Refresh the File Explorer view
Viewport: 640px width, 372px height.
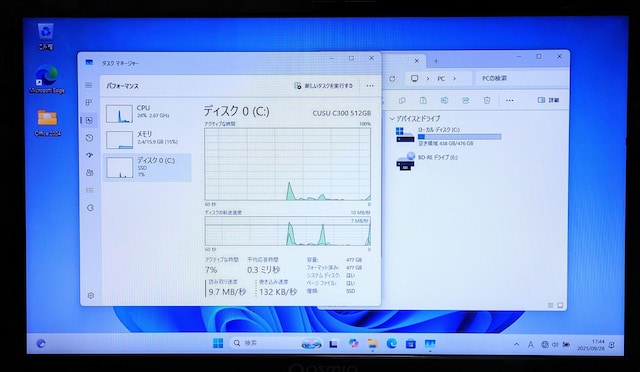coord(392,78)
